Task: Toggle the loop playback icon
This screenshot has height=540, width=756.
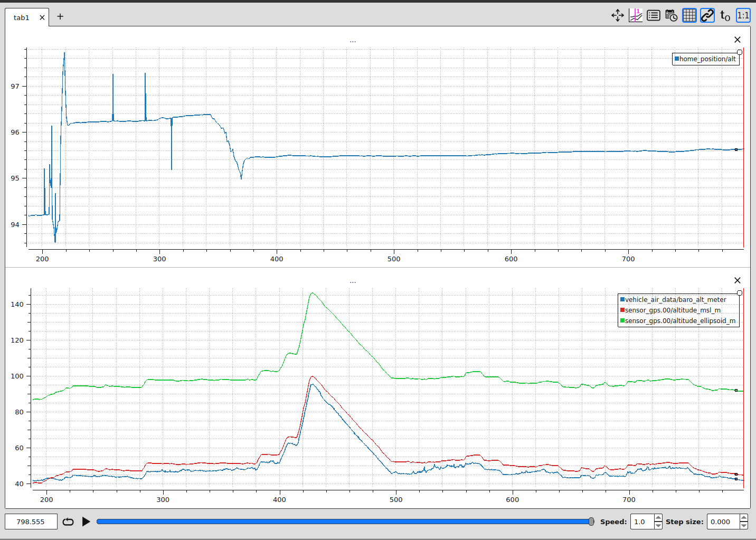Action: click(x=68, y=522)
